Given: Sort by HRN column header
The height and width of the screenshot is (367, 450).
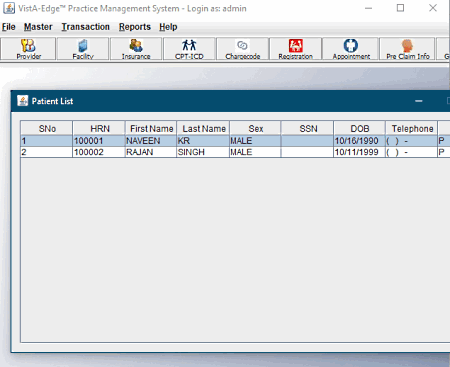Looking at the screenshot, I should click(x=99, y=129).
